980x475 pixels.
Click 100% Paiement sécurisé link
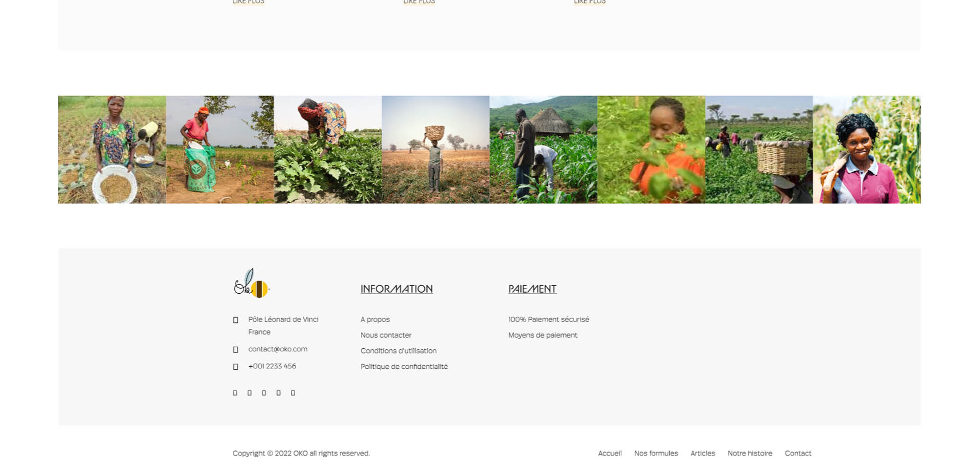pos(549,319)
